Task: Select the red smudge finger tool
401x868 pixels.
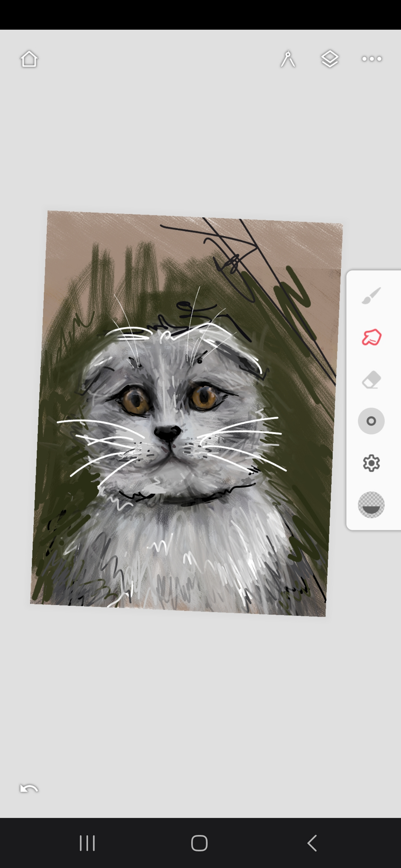Action: click(371, 337)
